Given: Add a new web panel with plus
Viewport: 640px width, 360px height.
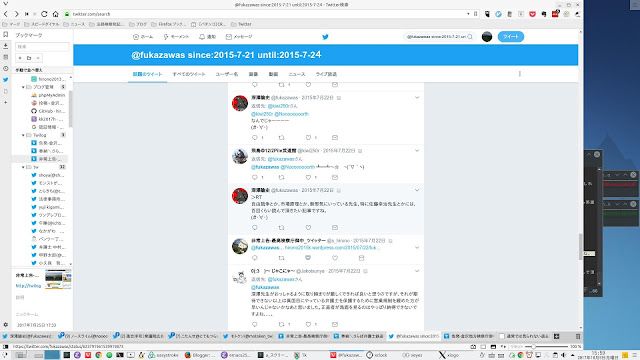Looking at the screenshot, I should click(x=6, y=102).
